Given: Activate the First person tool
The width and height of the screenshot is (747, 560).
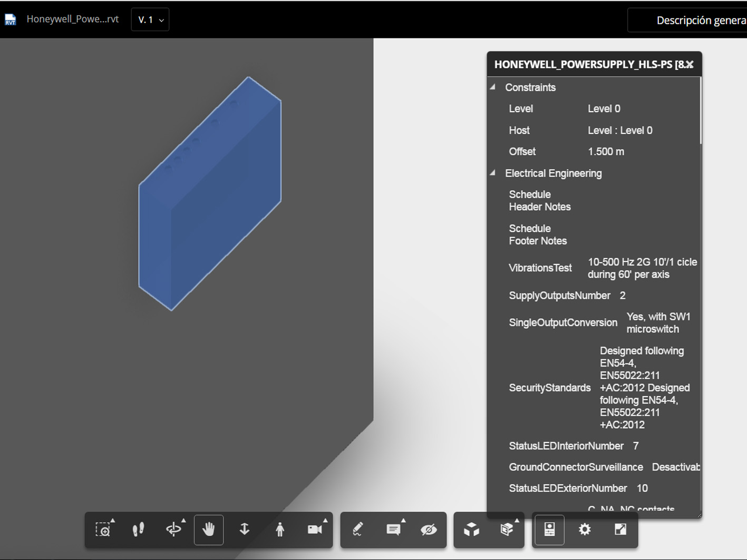Looking at the screenshot, I should point(280,529).
